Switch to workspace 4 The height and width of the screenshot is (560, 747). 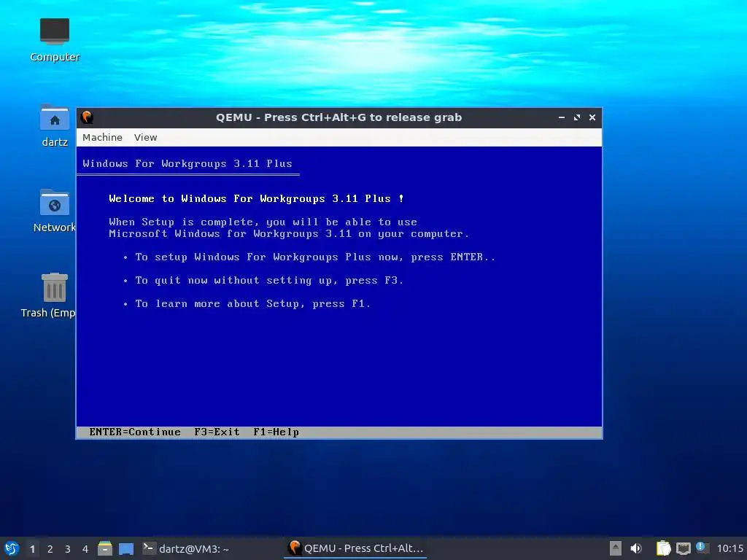pyautogui.click(x=85, y=549)
